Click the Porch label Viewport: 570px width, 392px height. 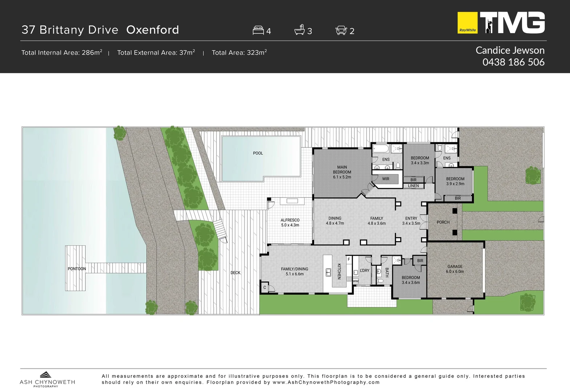[x=443, y=222]
